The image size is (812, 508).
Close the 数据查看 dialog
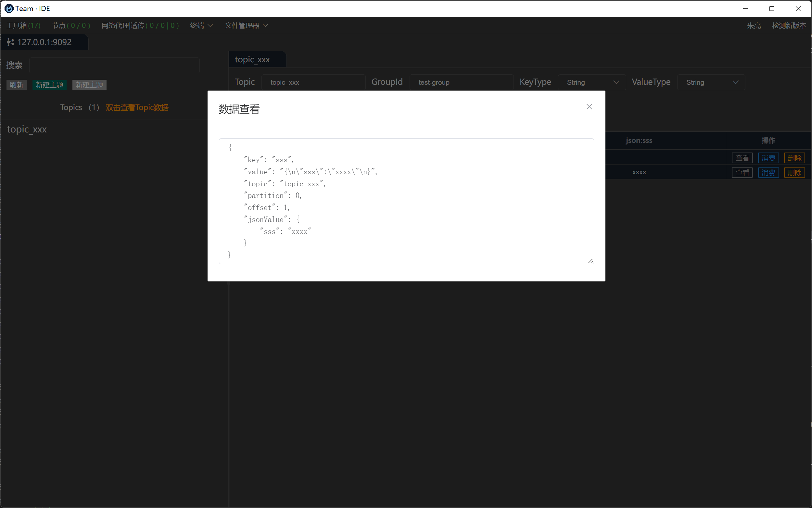589,106
